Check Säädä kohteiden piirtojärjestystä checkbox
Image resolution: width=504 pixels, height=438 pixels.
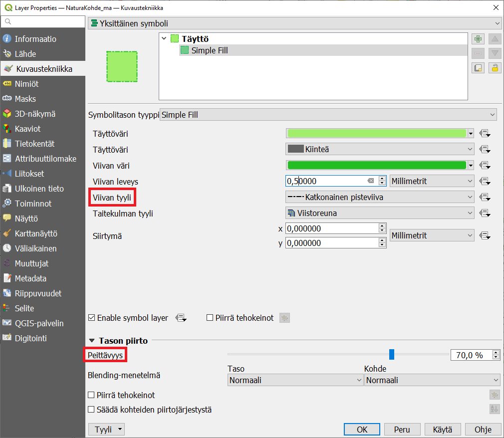tap(91, 410)
